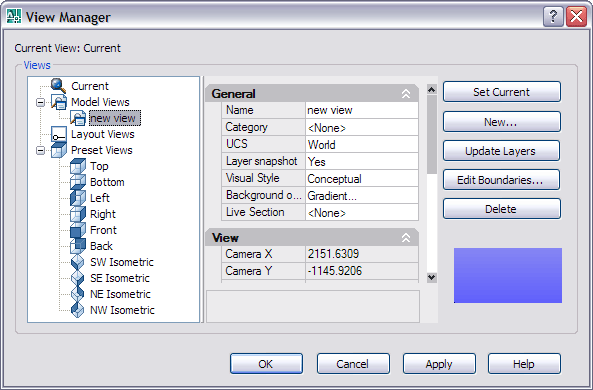Viewport: 593px width, 390px height.
Task: Collapse the General properties section
Action: tap(406, 94)
